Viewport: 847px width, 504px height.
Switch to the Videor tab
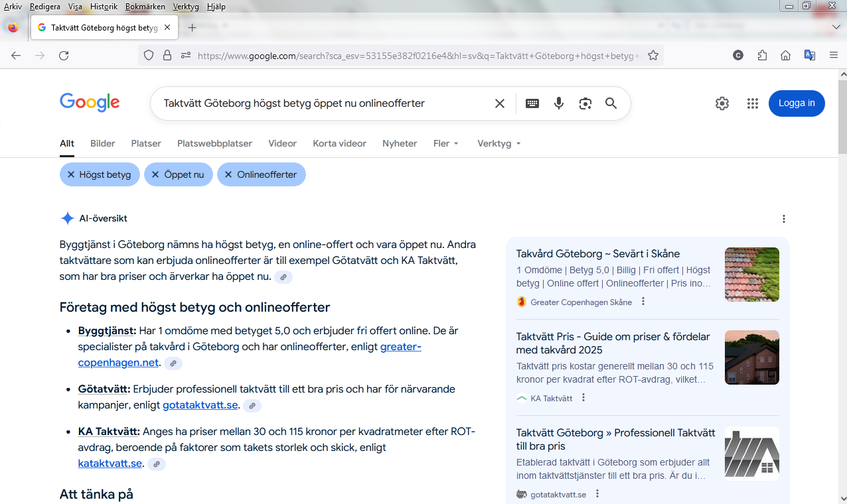click(x=282, y=143)
